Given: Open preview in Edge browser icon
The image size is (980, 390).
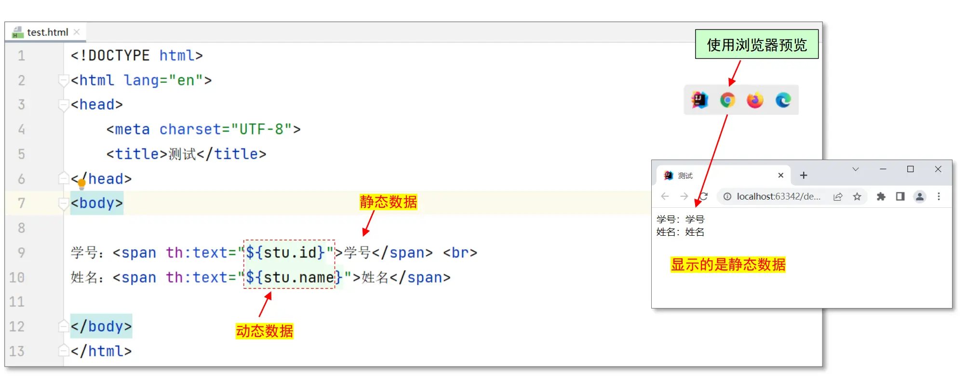Looking at the screenshot, I should point(783,100).
